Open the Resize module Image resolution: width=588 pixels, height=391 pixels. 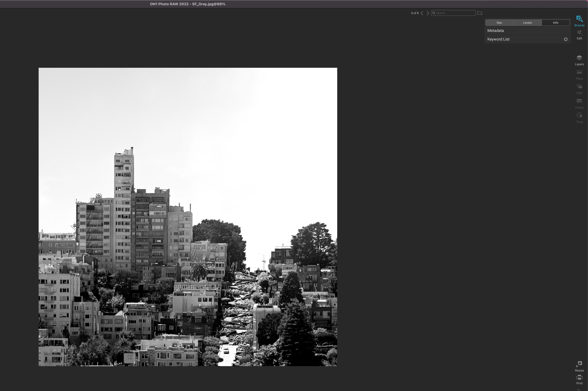click(579, 366)
